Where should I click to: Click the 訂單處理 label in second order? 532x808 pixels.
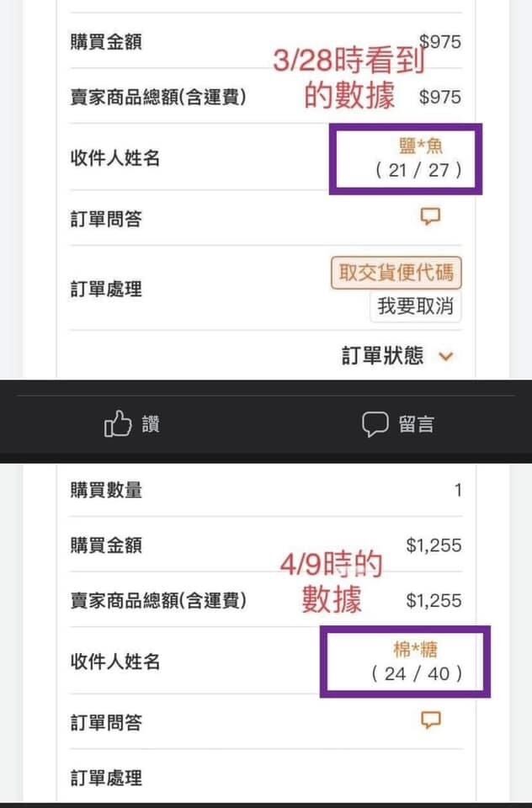(x=106, y=778)
